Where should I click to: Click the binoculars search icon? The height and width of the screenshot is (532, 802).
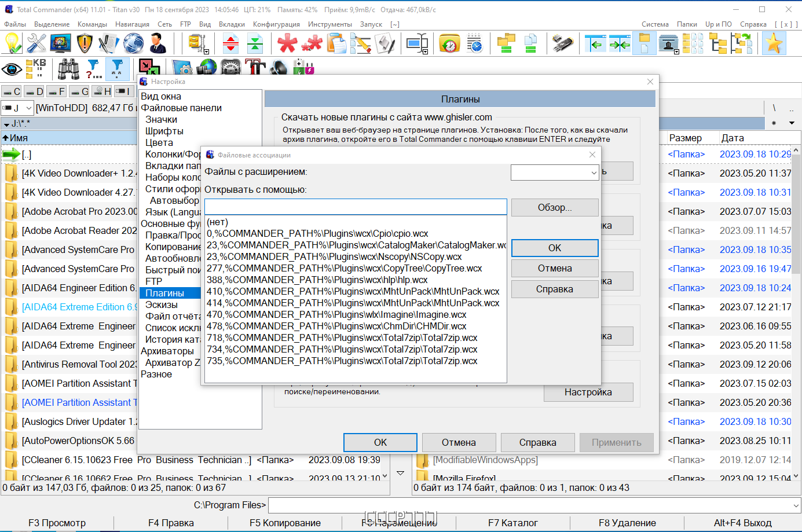pos(68,69)
